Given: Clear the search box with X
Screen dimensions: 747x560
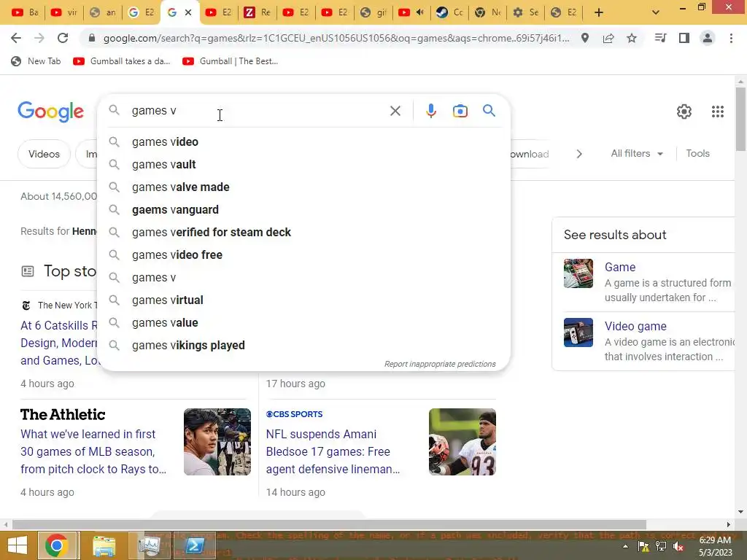Looking at the screenshot, I should pos(395,111).
